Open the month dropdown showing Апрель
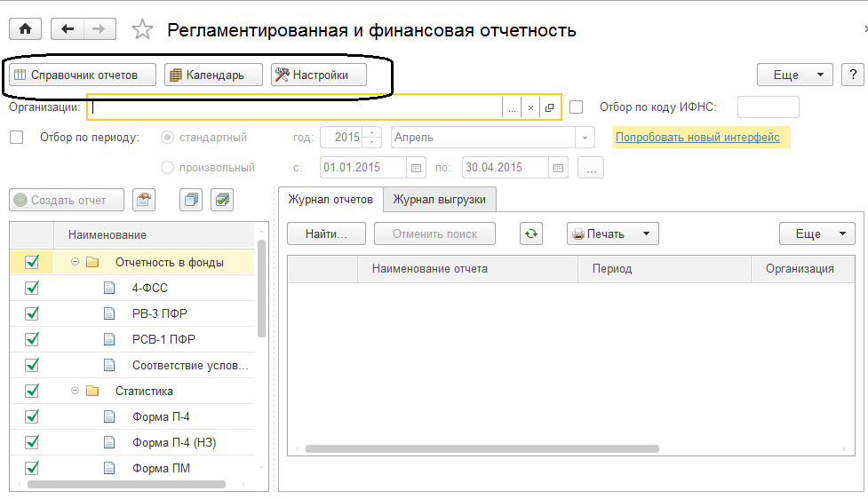 click(x=585, y=138)
